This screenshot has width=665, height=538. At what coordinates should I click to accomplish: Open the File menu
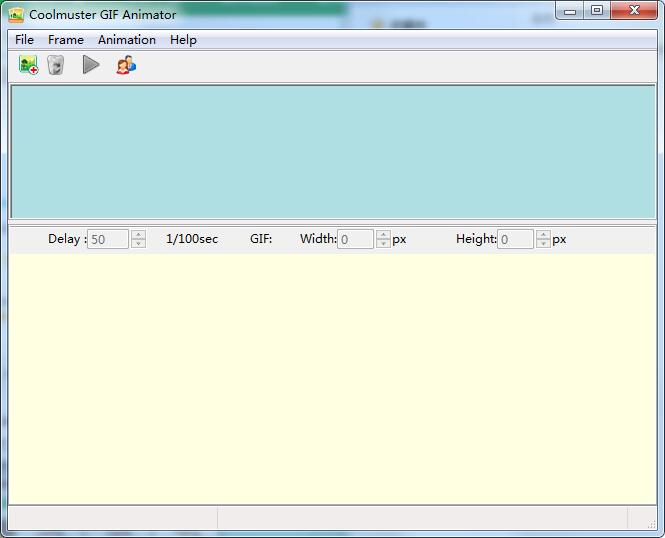[24, 40]
